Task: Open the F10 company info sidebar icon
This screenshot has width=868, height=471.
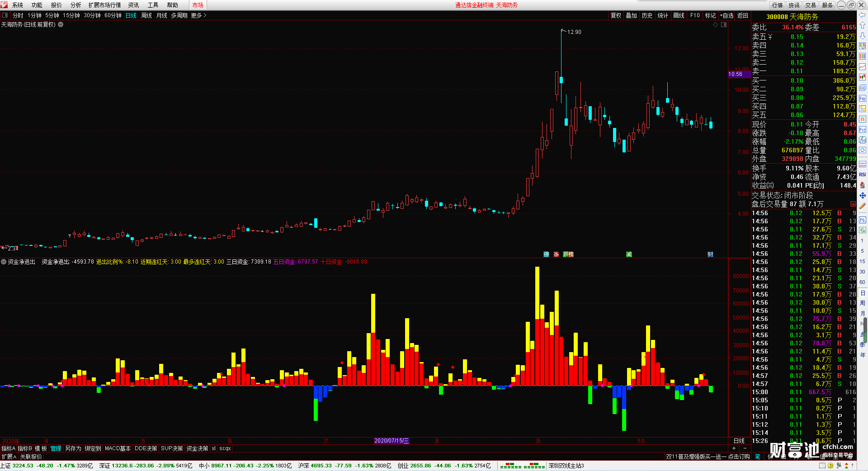Action: pyautogui.click(x=863, y=98)
